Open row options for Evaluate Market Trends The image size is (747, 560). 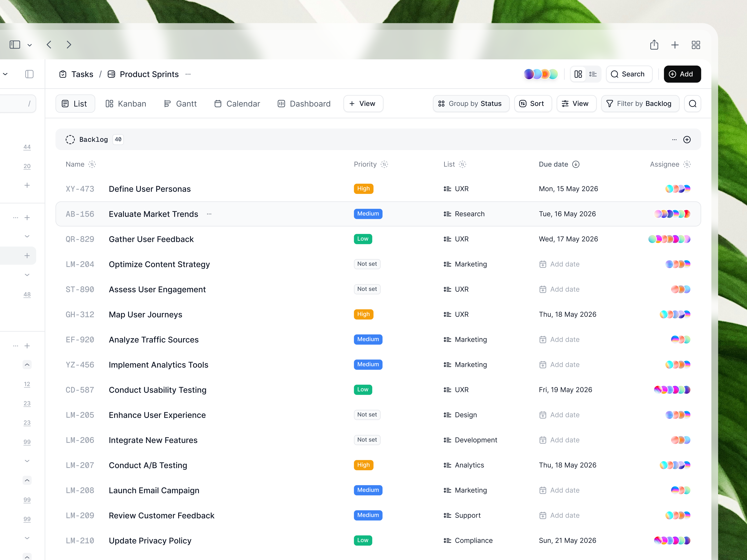tap(209, 214)
